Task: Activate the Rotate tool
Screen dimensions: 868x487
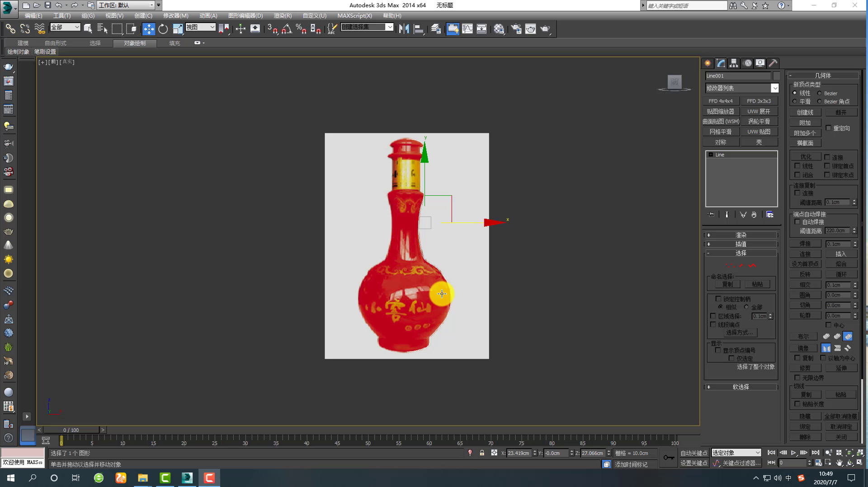Action: click(x=163, y=29)
